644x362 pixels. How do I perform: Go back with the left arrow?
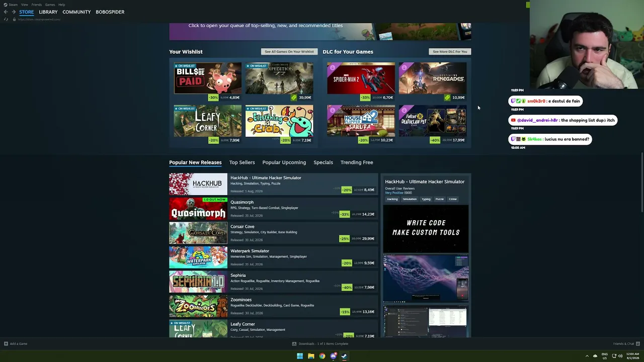tap(6, 12)
